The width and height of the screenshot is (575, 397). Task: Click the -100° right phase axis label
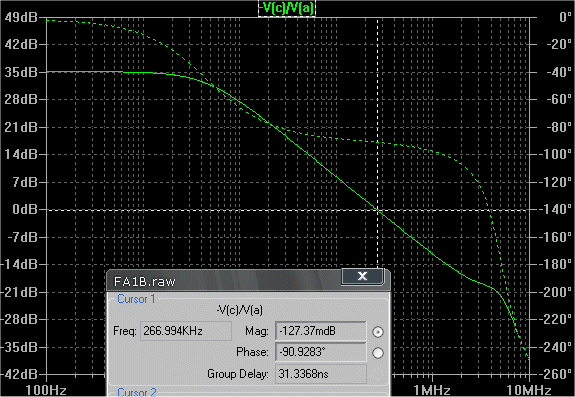556,154
